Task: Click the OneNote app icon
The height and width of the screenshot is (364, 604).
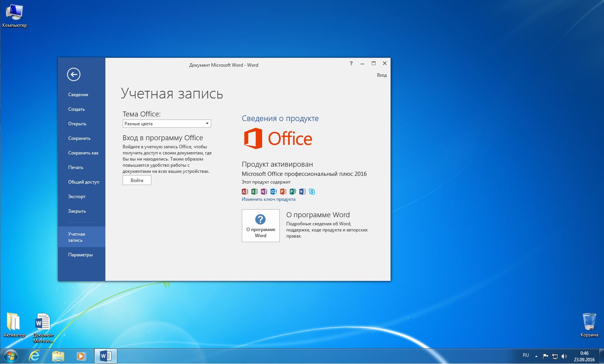Action: click(264, 192)
